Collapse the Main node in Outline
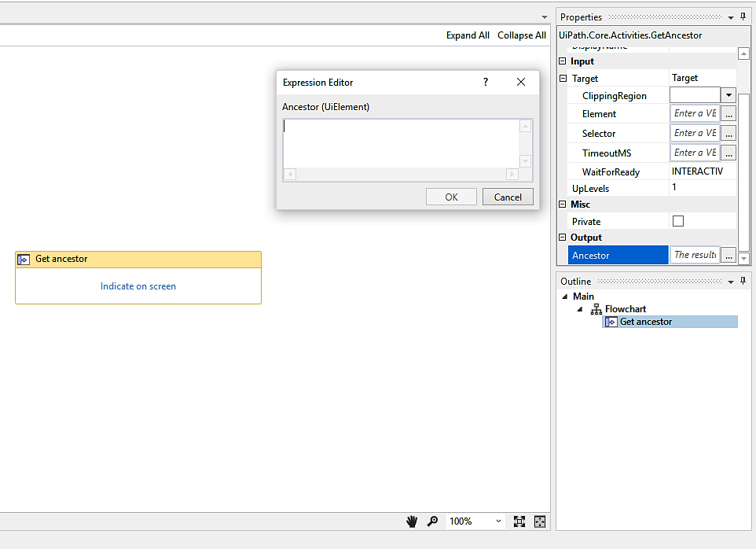The image size is (756, 549). pyautogui.click(x=565, y=297)
